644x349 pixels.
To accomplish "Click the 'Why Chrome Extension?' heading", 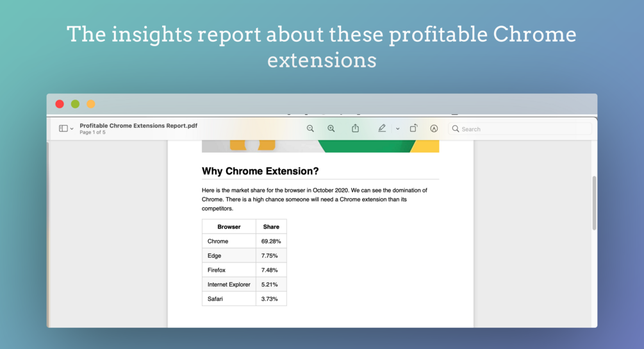I will pos(260,171).
